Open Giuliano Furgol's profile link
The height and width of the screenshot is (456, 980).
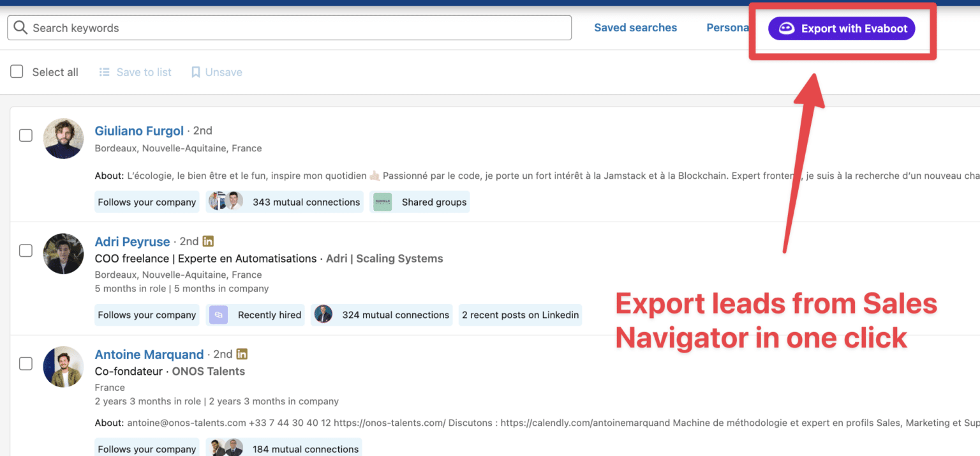139,130
